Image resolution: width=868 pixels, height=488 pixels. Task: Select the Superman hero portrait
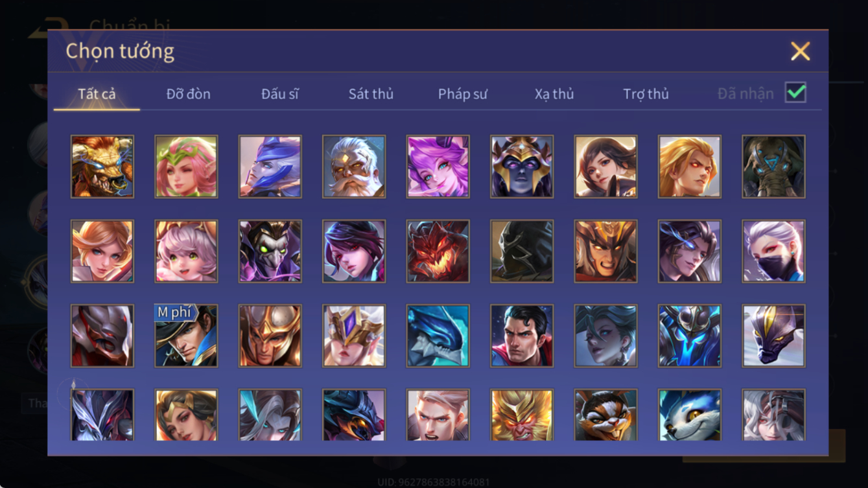coord(522,336)
